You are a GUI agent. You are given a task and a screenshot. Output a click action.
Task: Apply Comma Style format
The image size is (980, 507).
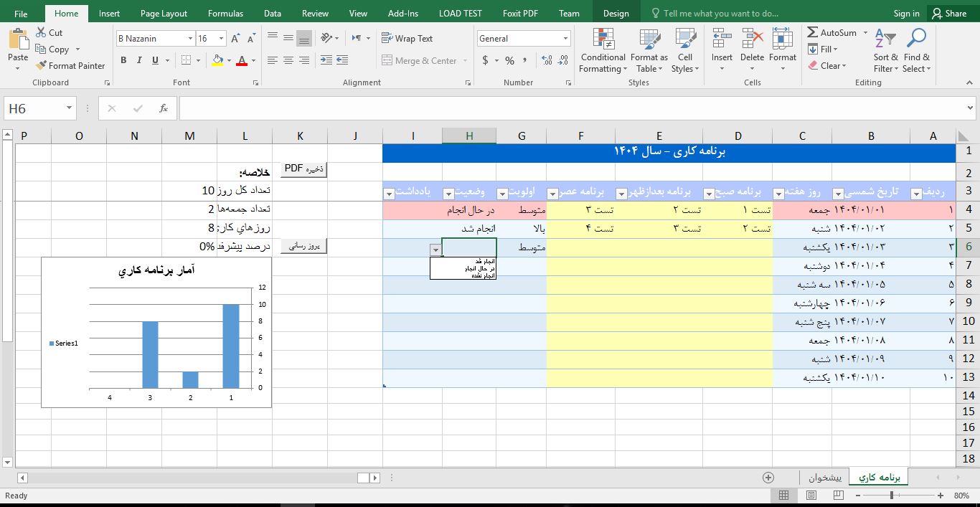(525, 60)
